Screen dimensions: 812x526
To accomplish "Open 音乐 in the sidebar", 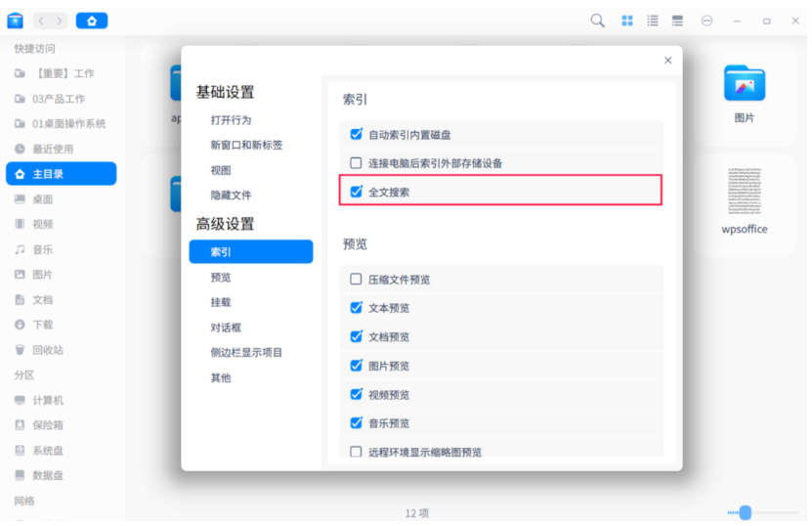I will (62, 249).
